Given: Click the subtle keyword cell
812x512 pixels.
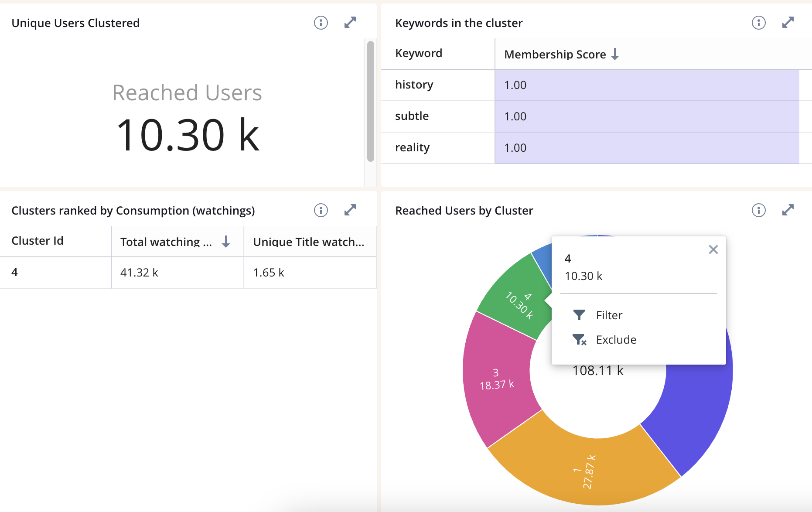Looking at the screenshot, I should click(x=438, y=116).
